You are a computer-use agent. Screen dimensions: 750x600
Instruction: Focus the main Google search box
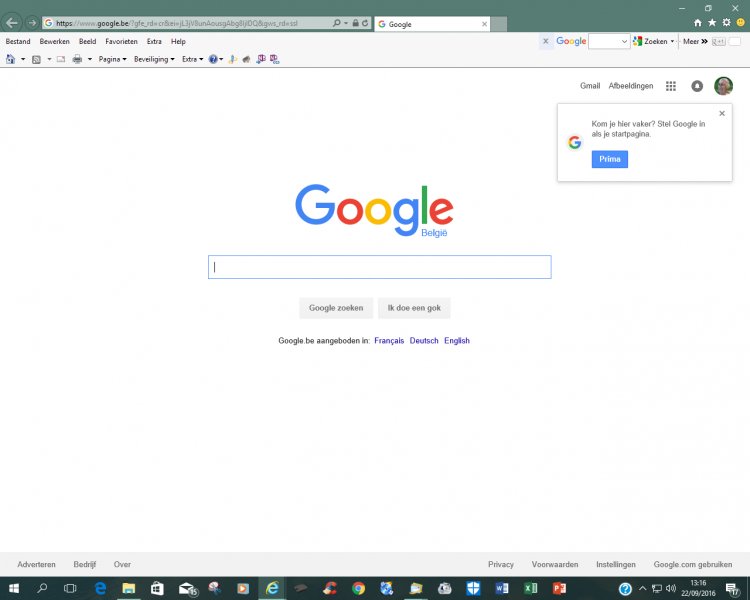pos(379,267)
